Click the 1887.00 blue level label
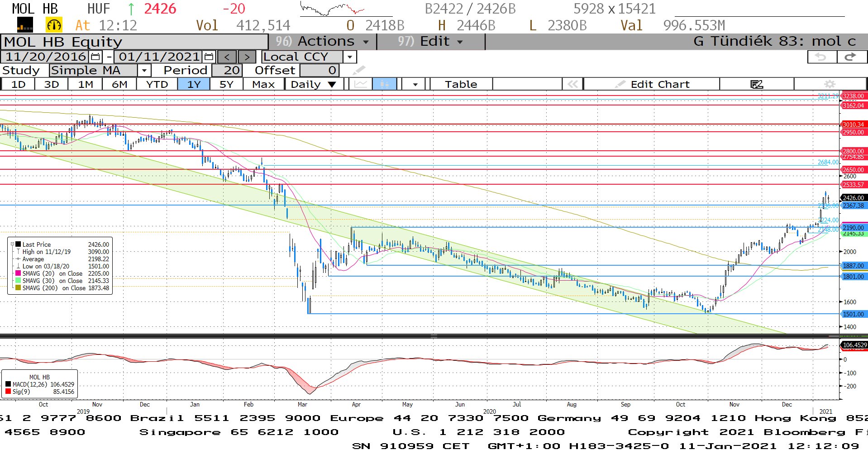Image resolution: width=868 pixels, height=464 pixels. 854,266
